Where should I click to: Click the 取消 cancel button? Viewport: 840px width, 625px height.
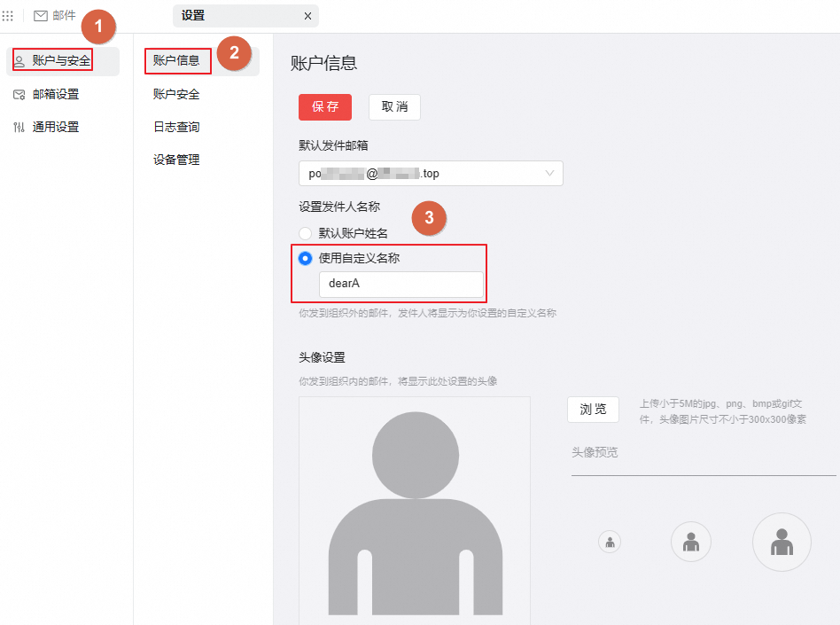tap(393, 106)
